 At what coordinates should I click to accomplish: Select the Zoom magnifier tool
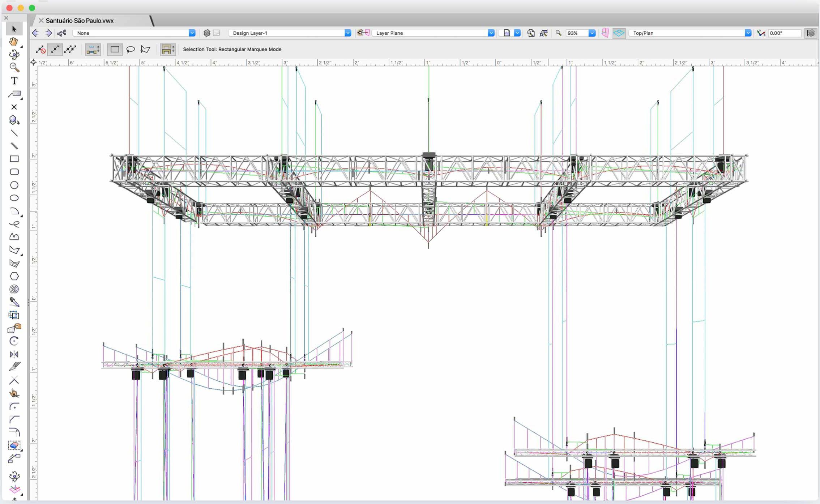(14, 68)
